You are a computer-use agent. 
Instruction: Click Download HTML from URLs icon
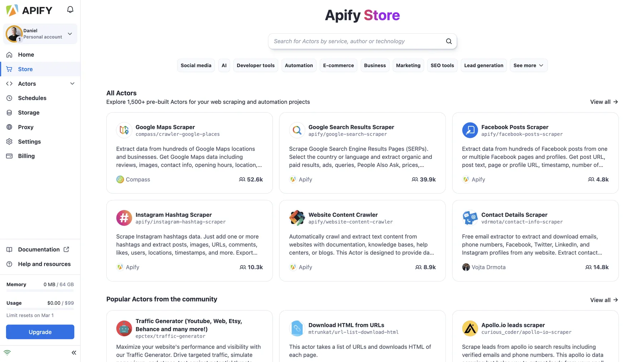[297, 328]
